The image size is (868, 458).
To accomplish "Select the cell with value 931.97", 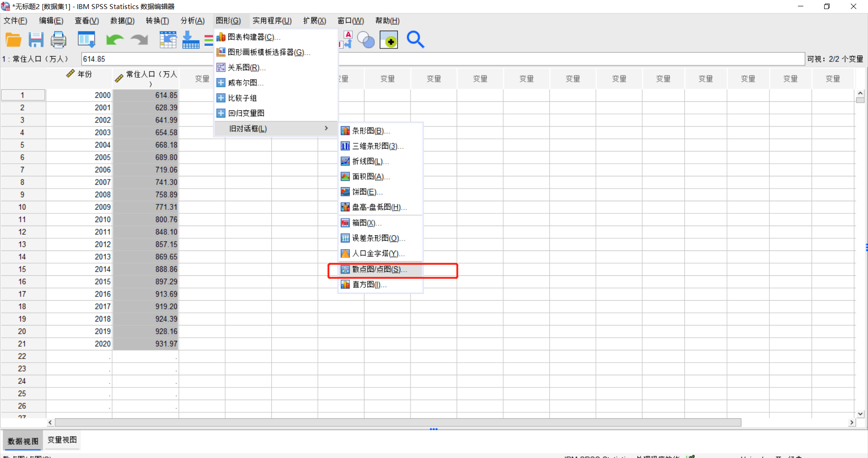I will (x=146, y=344).
